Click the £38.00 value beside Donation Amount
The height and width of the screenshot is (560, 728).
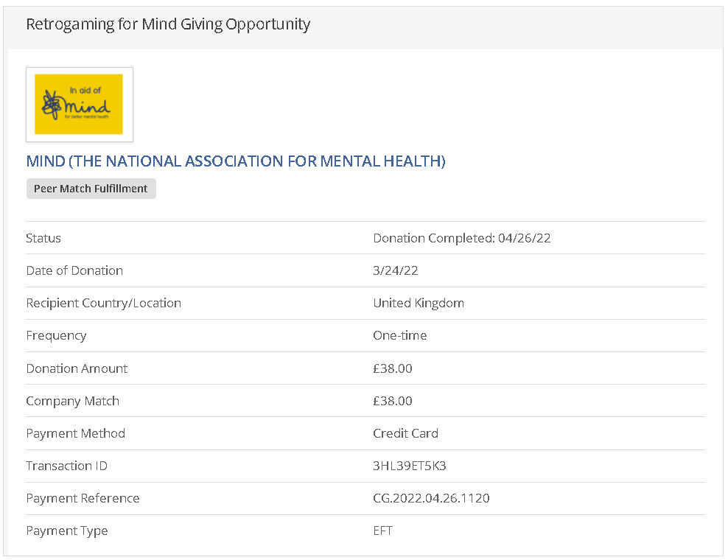(x=392, y=368)
